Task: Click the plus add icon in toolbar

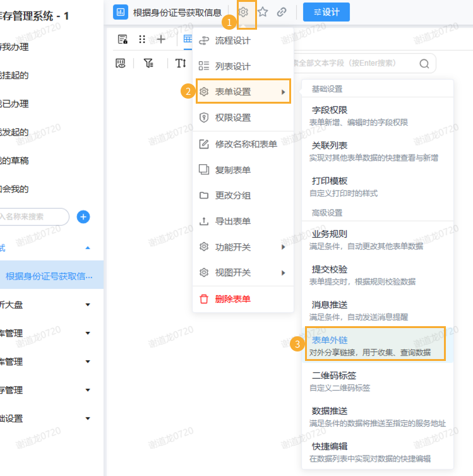Action: coord(161,39)
